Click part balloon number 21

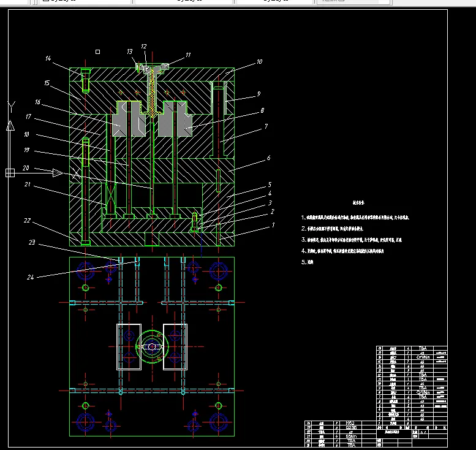(28, 185)
